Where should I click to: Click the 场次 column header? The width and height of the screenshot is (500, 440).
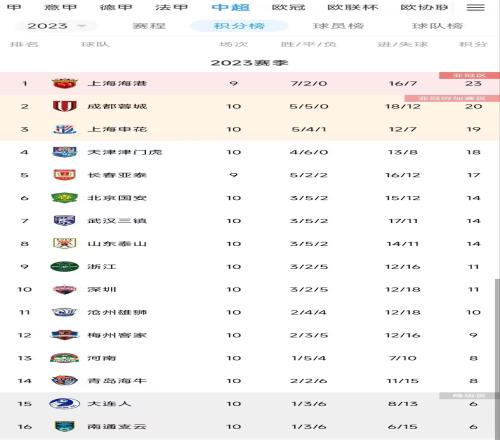pos(234,44)
